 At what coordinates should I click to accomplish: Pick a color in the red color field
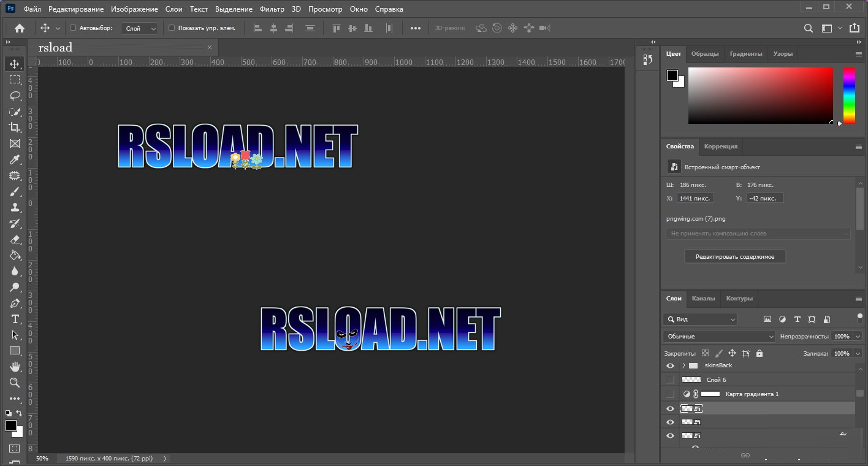[761, 96]
